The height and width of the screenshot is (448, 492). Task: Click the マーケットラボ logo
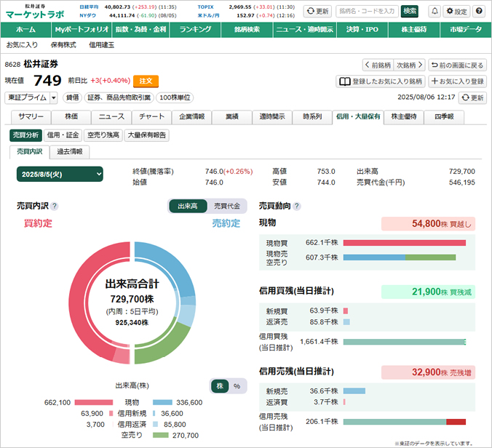pos(35,12)
